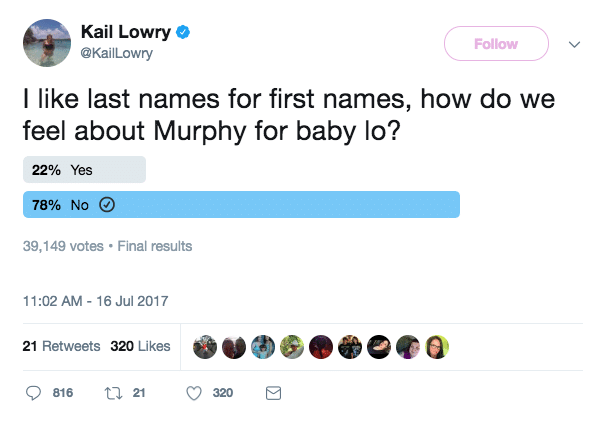
Task: Open the @KailLowry handle link
Action: [x=116, y=53]
